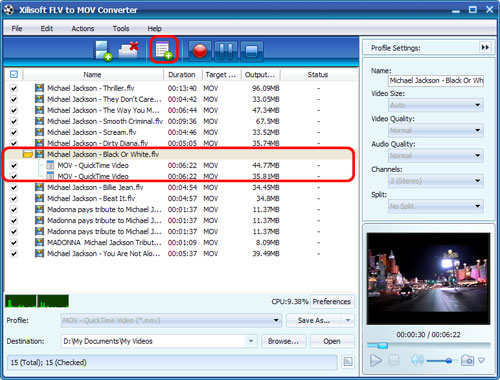Take a snapshot with the camera icon
The height and width of the screenshot is (380, 500).
[467, 360]
